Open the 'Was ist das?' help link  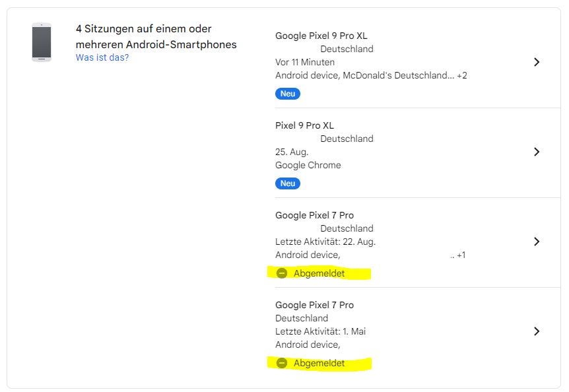pos(102,57)
